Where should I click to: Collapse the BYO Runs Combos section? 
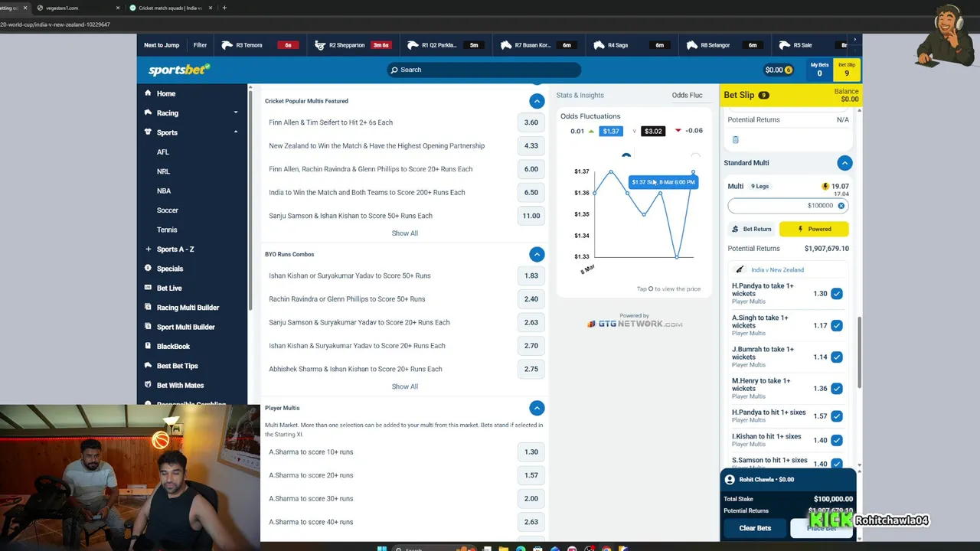tap(537, 254)
